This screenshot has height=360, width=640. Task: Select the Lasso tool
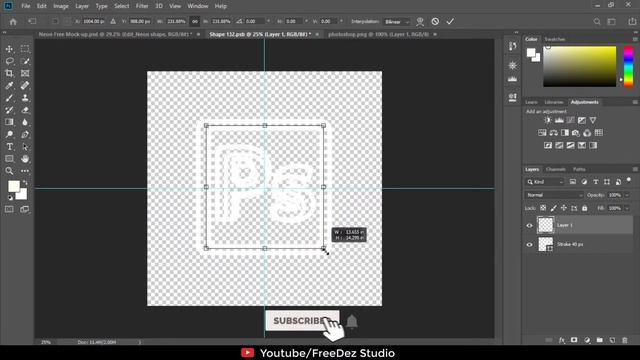point(9,61)
